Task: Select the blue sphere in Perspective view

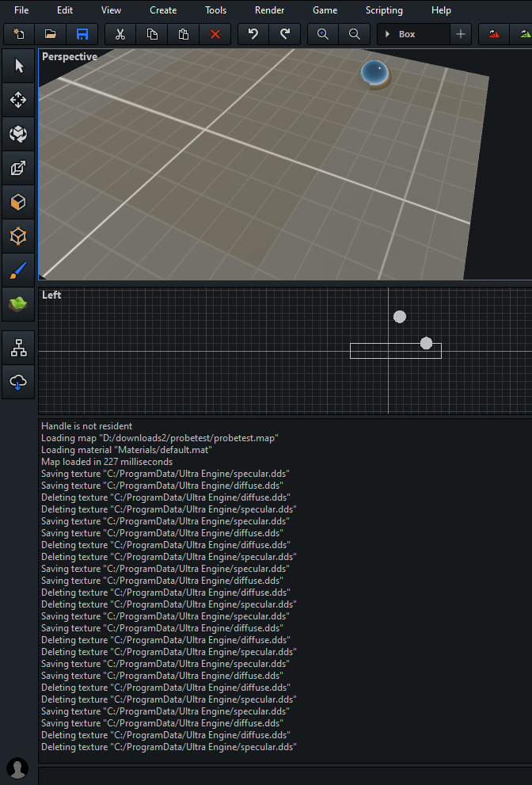Action: tap(375, 73)
